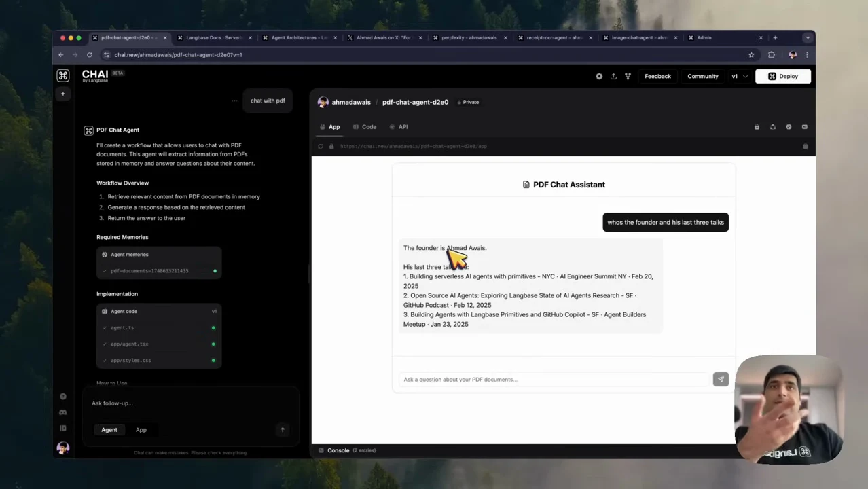Open the app/styles.css file row
This screenshot has width=868, height=489.
tap(158, 361)
